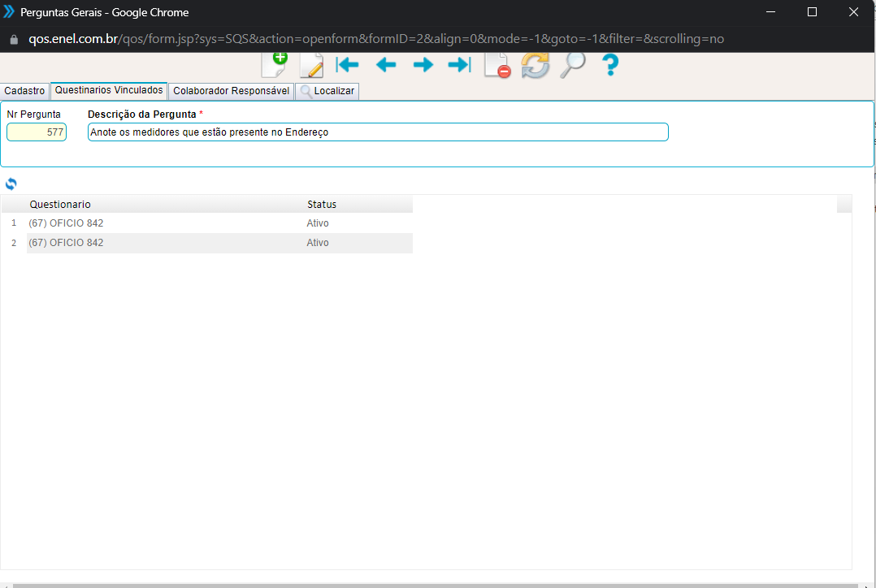Viewport: 876px width, 588px height.
Task: Navigate to the previous record arrow
Action: point(385,65)
